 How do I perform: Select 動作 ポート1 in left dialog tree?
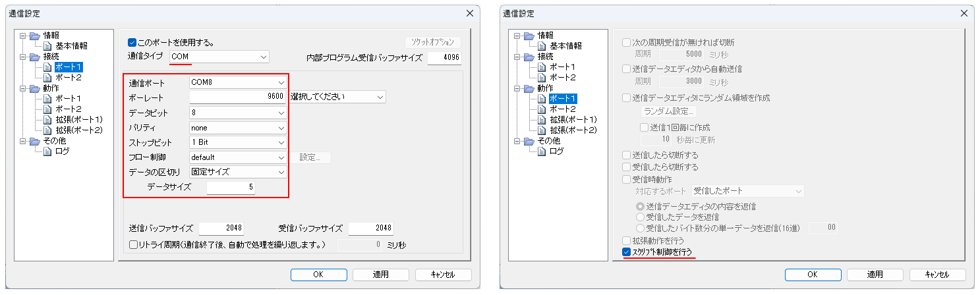69,99
